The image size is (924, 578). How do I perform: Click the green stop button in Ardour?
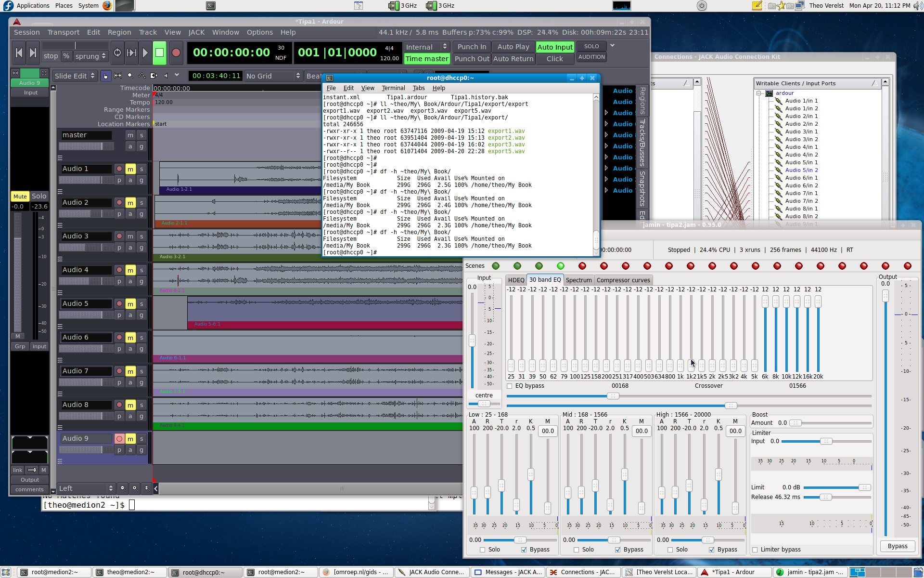click(x=160, y=53)
